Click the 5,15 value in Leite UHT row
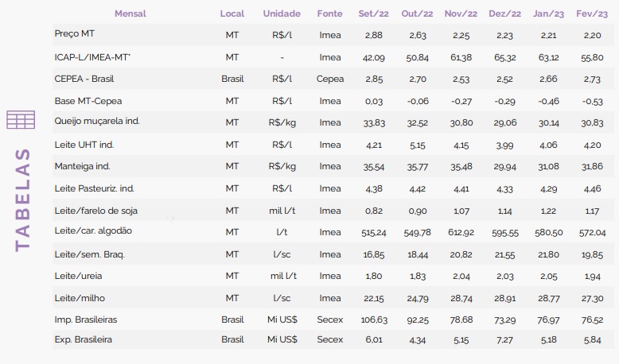619x364 pixels. (x=417, y=145)
